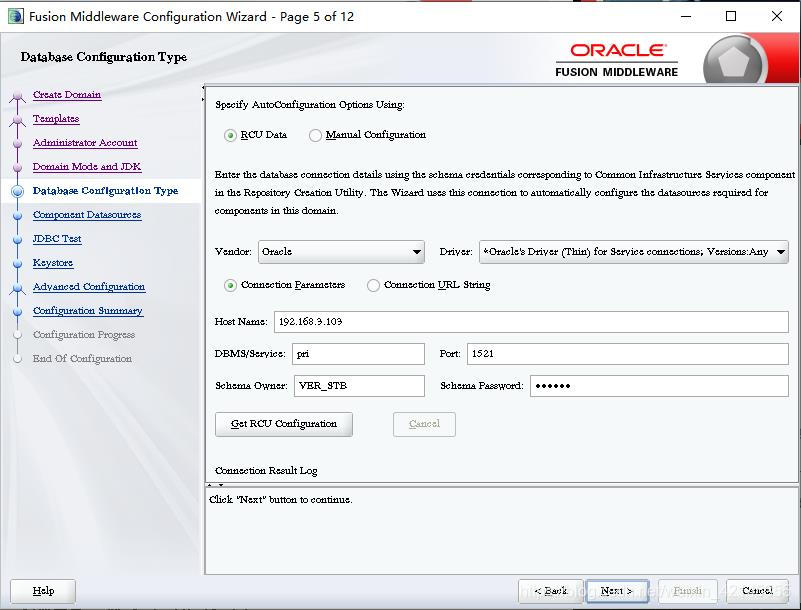This screenshot has width=801, height=610.
Task: Minimize the wizard window
Action: 686,16
